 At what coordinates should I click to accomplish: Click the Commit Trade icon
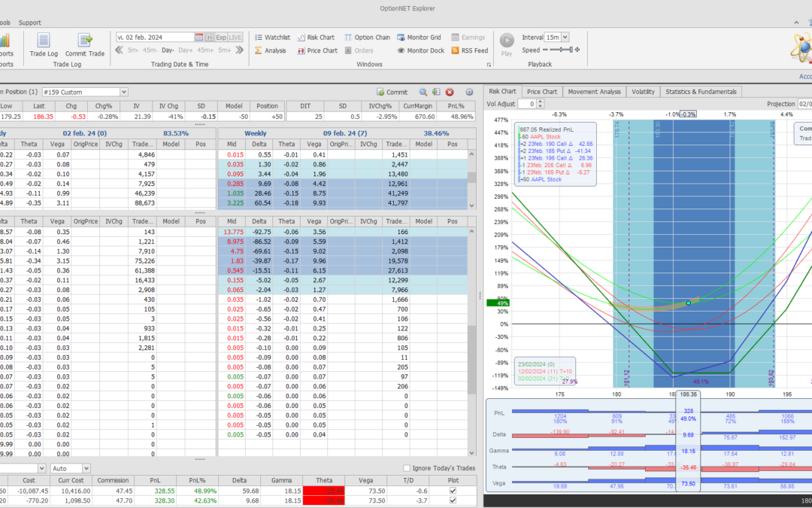coord(84,41)
